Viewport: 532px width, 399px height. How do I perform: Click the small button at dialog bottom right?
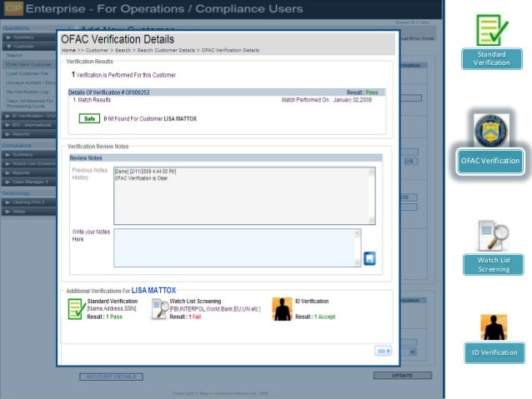click(383, 352)
